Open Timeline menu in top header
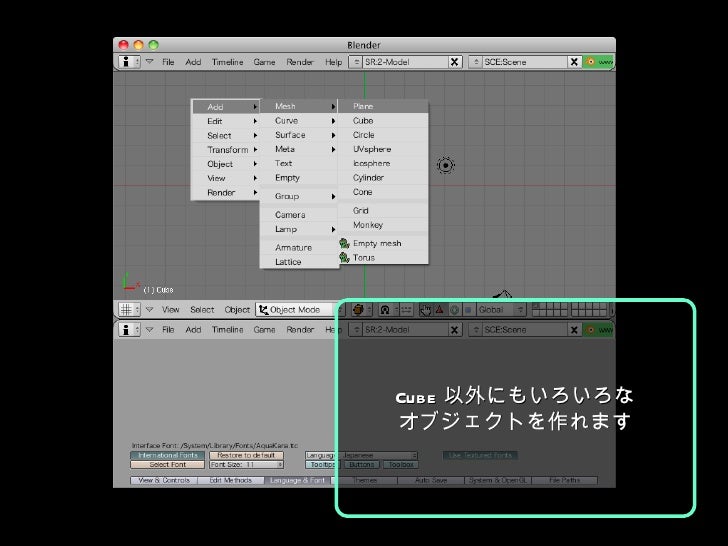728x546 pixels. click(x=228, y=62)
